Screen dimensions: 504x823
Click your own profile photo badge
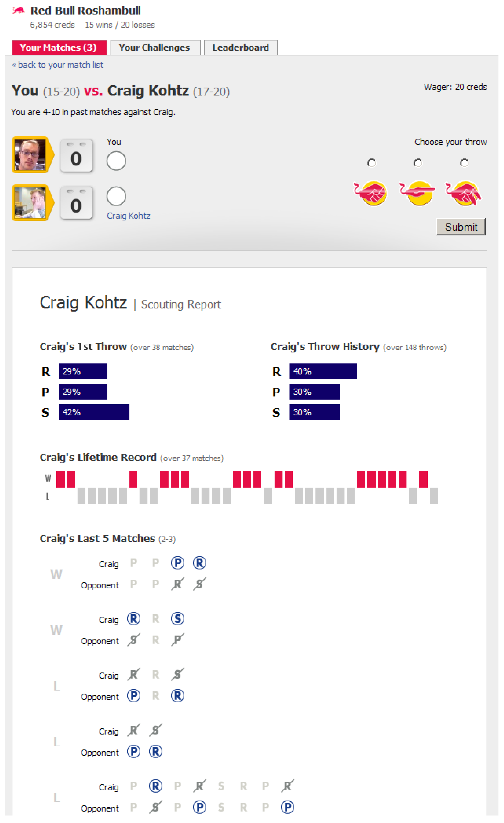31,155
